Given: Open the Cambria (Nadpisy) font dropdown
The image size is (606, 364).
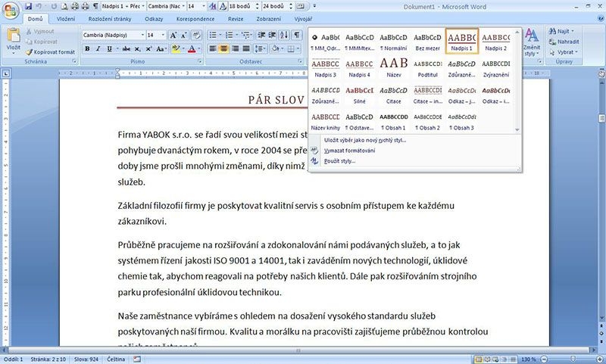Looking at the screenshot, I should [141, 35].
